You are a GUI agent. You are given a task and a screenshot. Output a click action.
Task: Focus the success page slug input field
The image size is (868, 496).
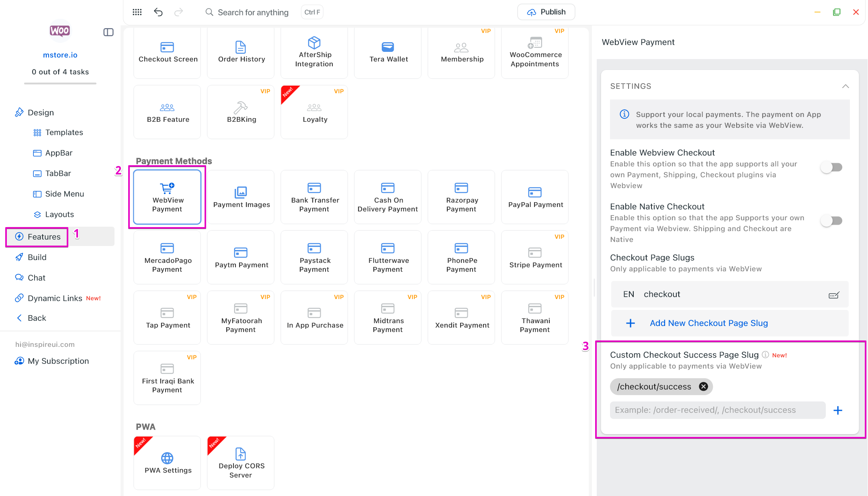point(717,410)
